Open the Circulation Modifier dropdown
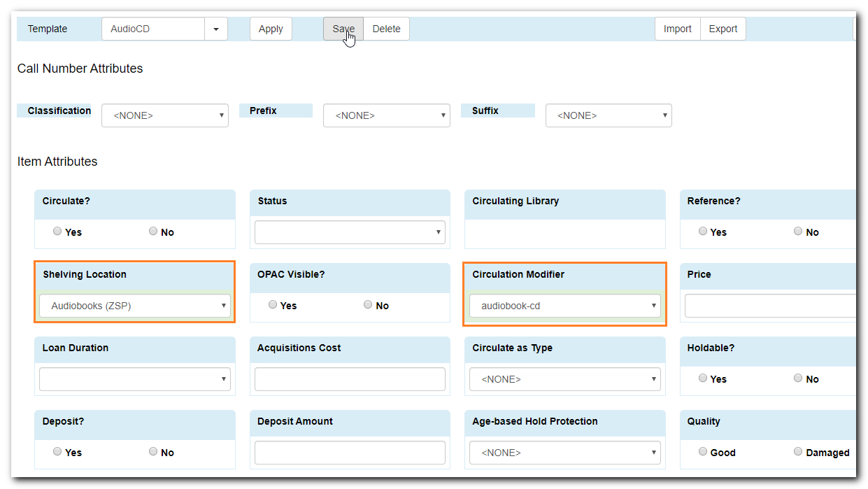Viewport: 868px width, 489px height. tap(565, 306)
